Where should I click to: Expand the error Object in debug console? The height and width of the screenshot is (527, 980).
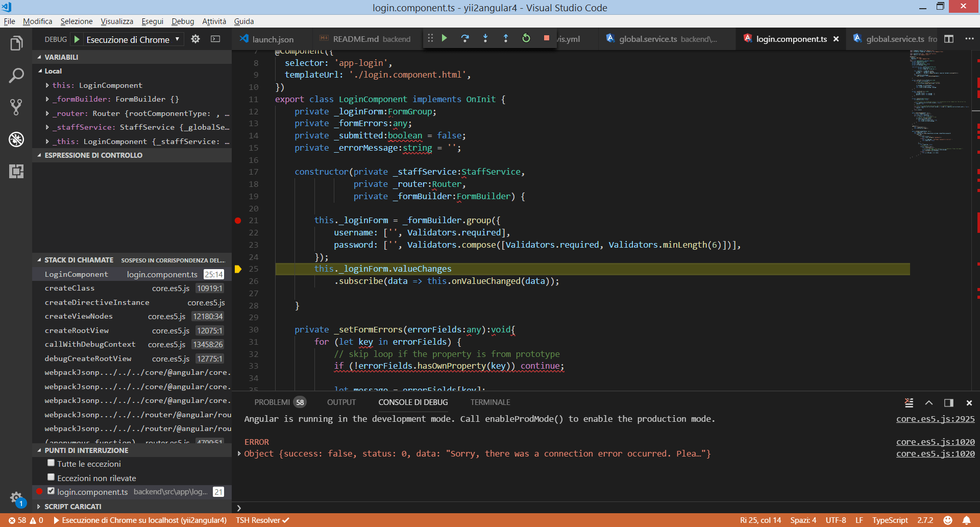(x=239, y=453)
